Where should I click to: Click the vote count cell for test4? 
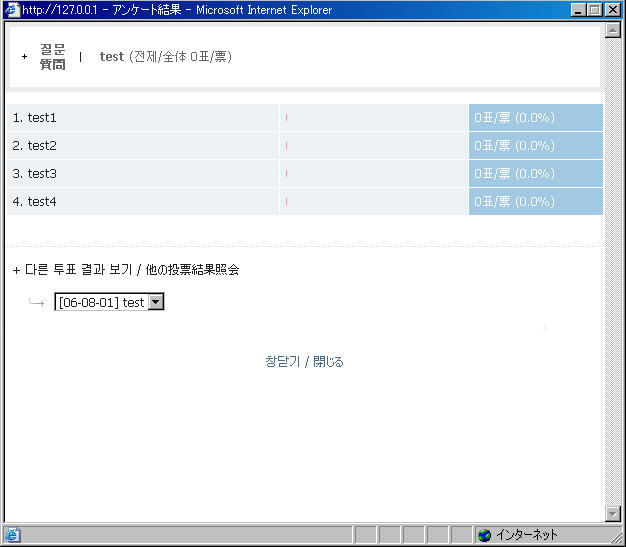pyautogui.click(x=536, y=202)
